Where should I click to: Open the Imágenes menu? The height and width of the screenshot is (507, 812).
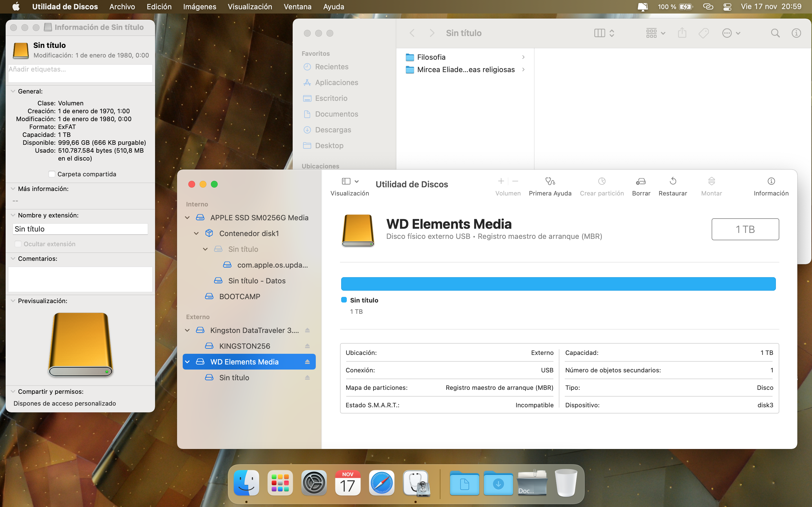click(199, 7)
